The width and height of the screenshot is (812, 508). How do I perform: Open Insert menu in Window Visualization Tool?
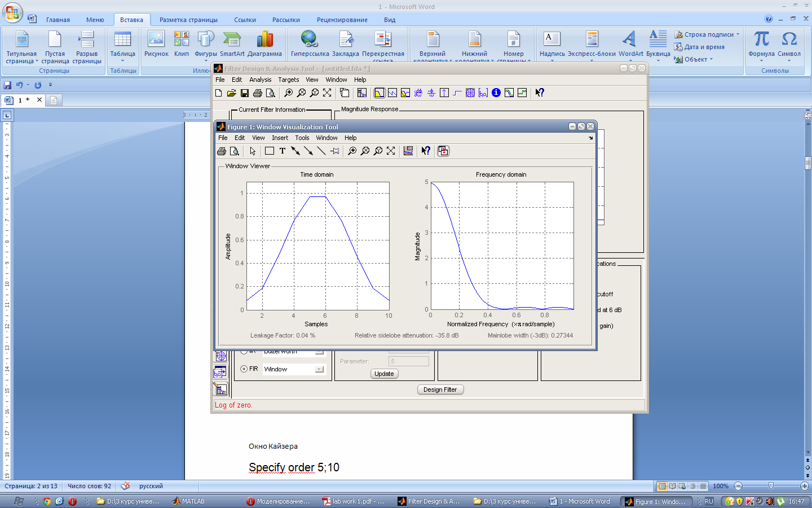(x=280, y=138)
